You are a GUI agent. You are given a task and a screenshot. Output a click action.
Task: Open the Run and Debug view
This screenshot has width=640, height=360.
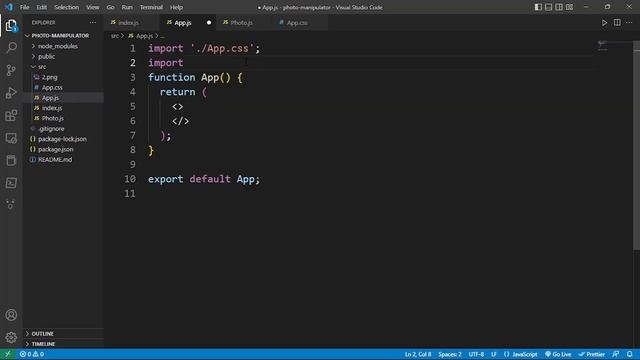click(11, 93)
